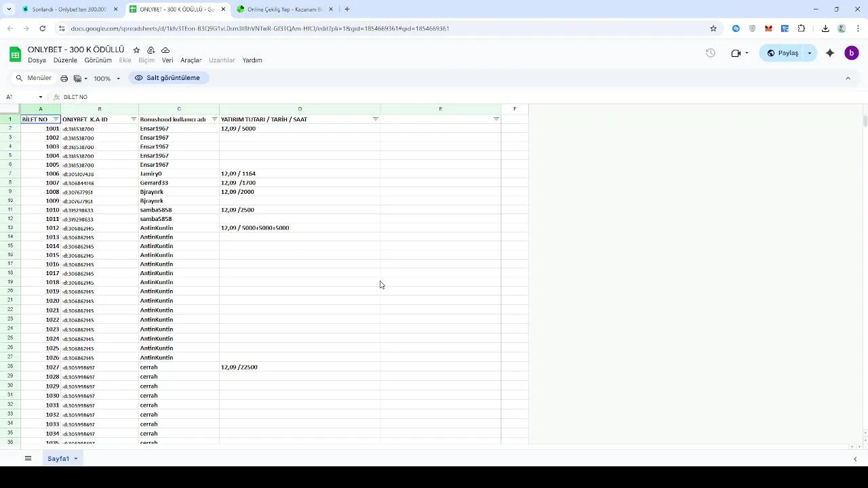Click the Shazam extension icon

(x=736, y=28)
